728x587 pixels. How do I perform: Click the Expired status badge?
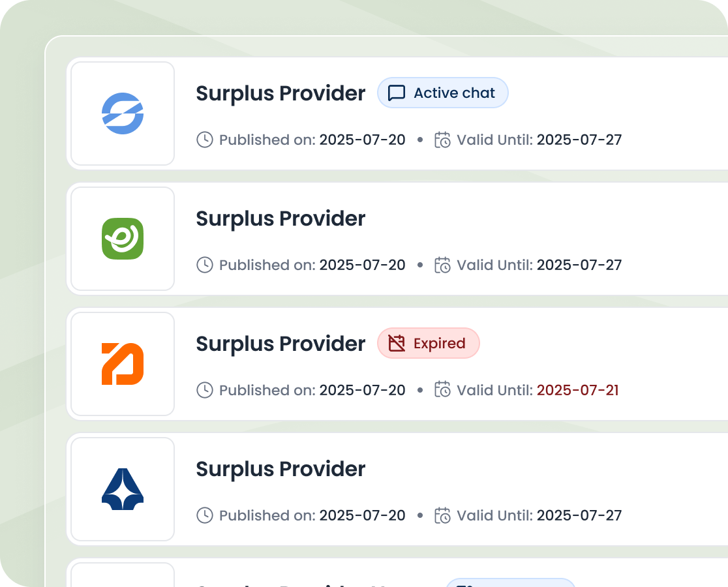tap(429, 344)
